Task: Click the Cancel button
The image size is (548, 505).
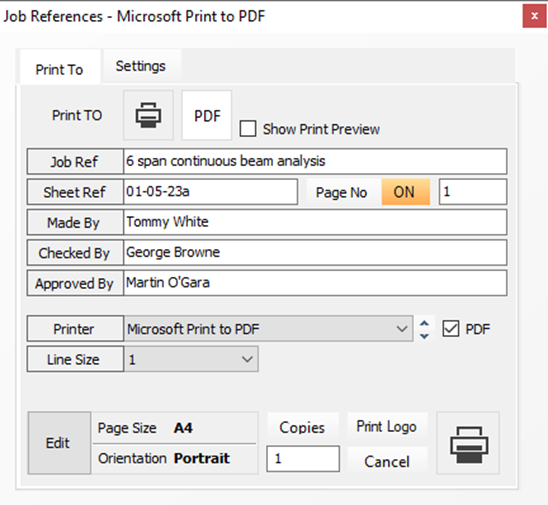Action: click(x=387, y=461)
